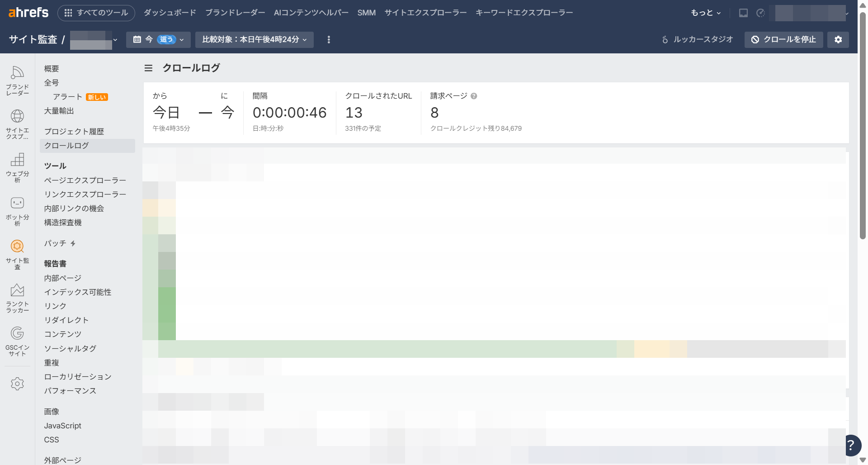Click the highlighted Site Audit gear icon

[x=17, y=247]
